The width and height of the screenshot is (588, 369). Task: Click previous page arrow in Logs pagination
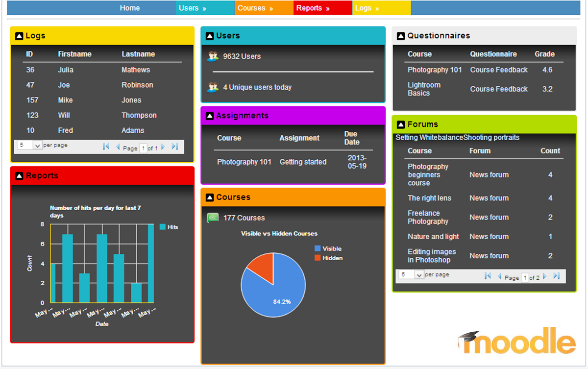(x=117, y=146)
